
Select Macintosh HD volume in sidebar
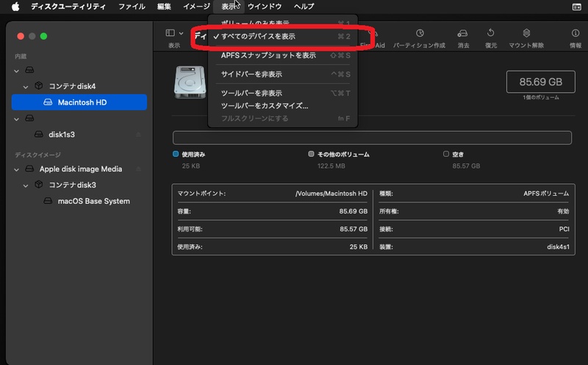click(x=79, y=102)
